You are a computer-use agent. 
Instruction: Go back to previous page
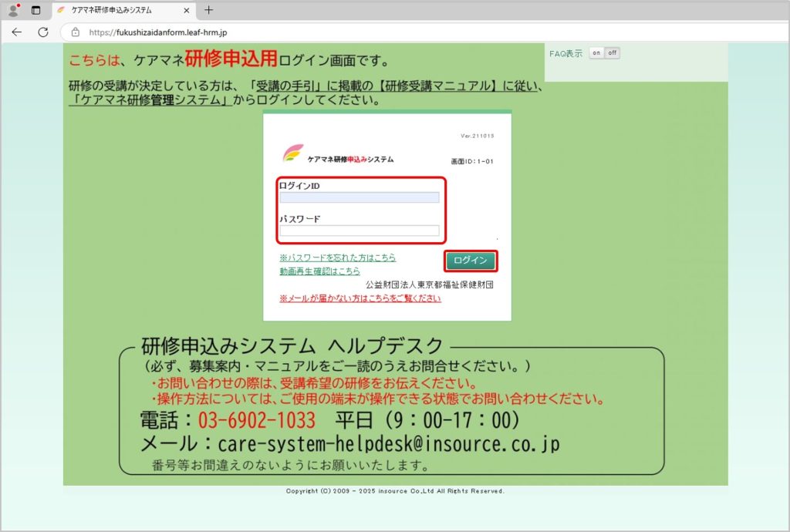[16, 32]
